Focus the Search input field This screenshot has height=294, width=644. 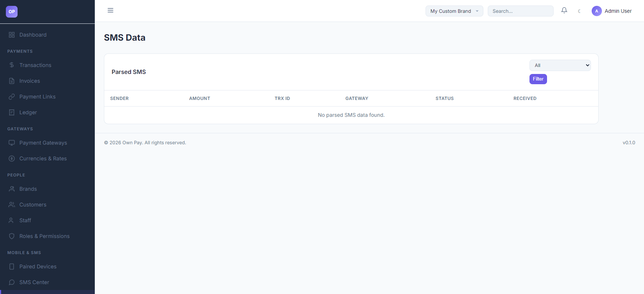(x=520, y=11)
